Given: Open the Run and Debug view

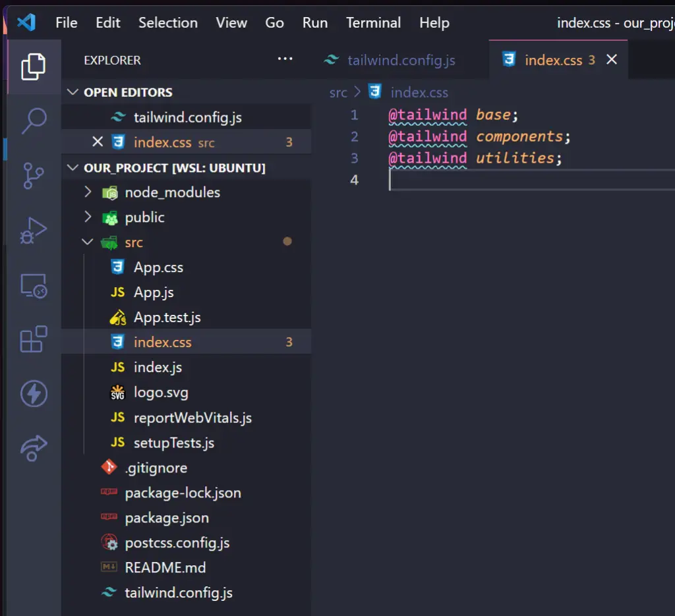Looking at the screenshot, I should tap(34, 231).
